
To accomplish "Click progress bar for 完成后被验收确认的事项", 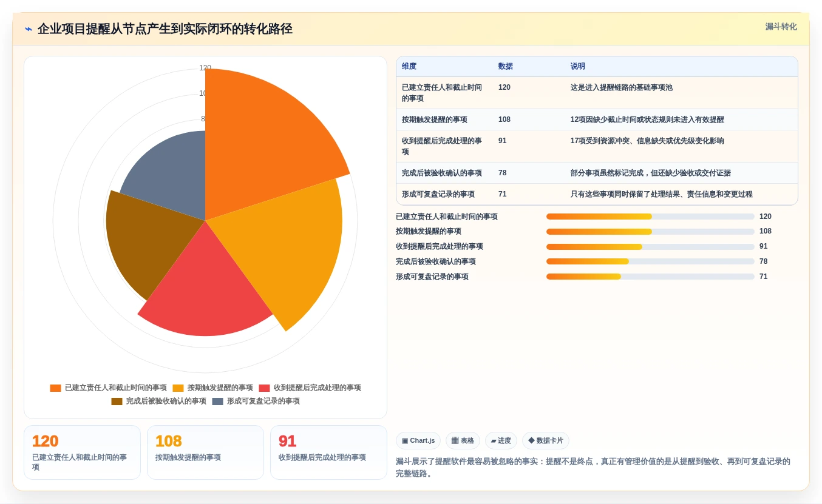I will click(x=650, y=261).
